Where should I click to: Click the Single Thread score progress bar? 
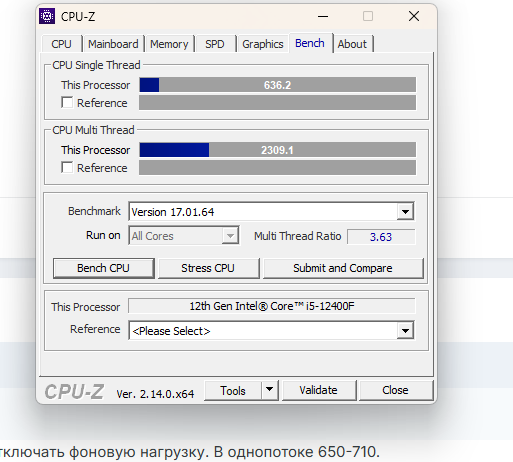pyautogui.click(x=277, y=85)
